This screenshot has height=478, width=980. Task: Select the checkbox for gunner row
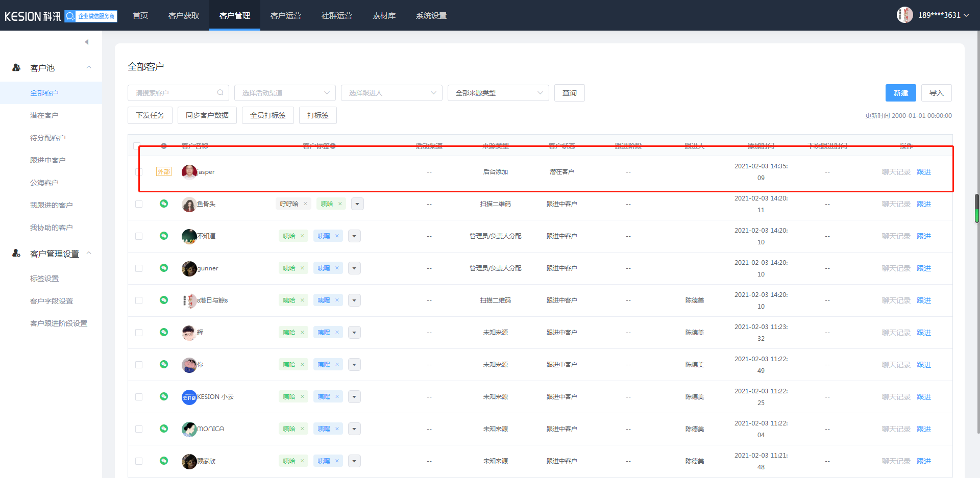point(139,268)
